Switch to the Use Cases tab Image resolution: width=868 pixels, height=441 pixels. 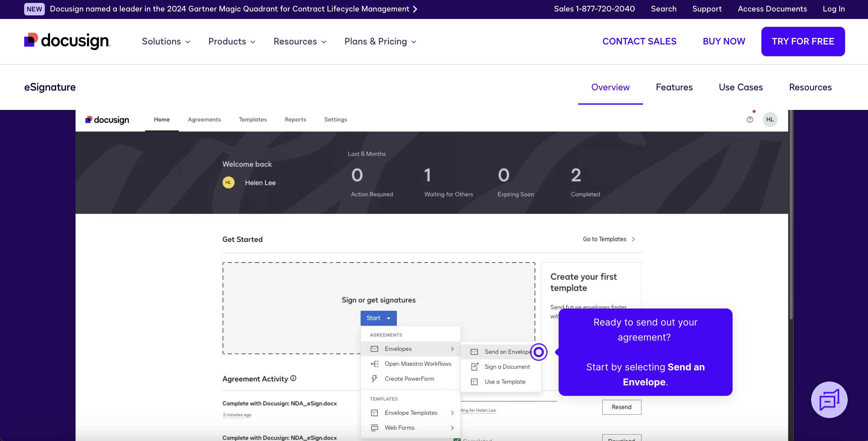(741, 87)
